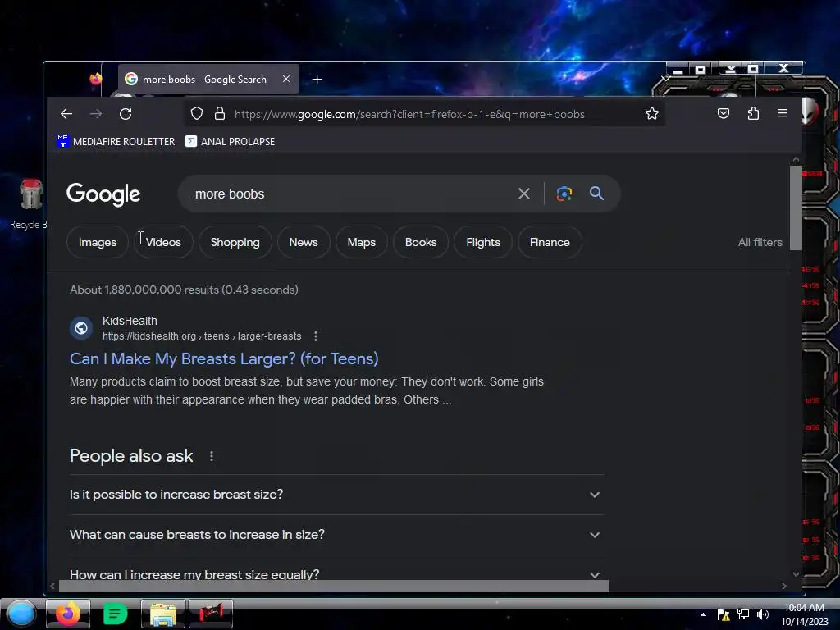Screen dimensions: 840x630
Task: Open volume speaker tray icon
Action: click(x=763, y=614)
